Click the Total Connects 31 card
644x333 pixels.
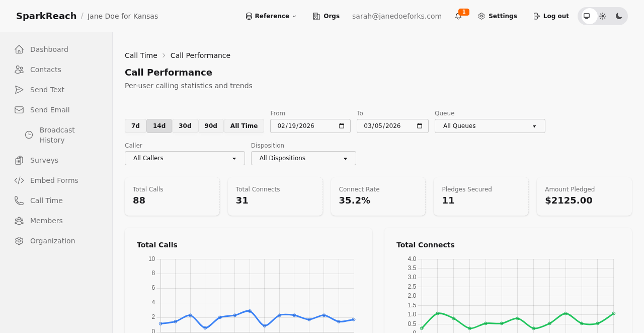(x=275, y=196)
